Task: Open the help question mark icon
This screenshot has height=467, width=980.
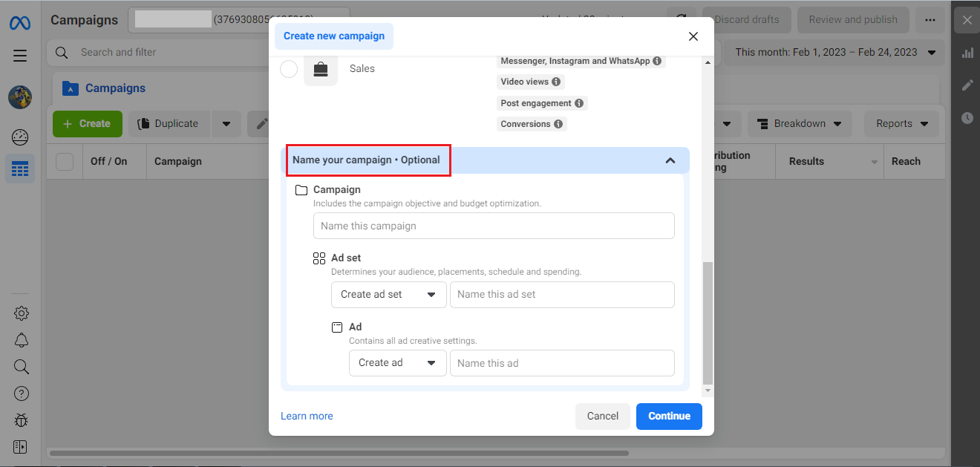Action: [22, 393]
